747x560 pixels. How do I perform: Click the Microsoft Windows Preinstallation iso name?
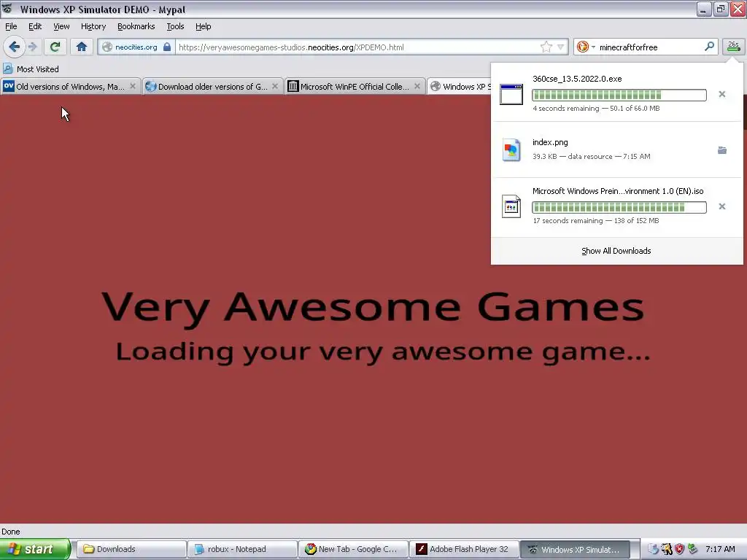pyautogui.click(x=618, y=191)
